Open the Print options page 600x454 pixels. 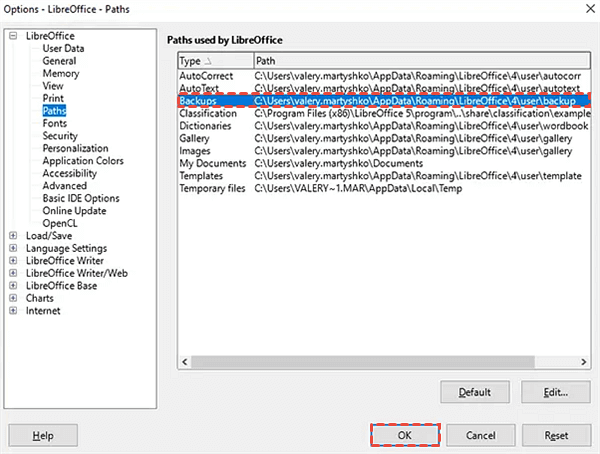coord(53,98)
